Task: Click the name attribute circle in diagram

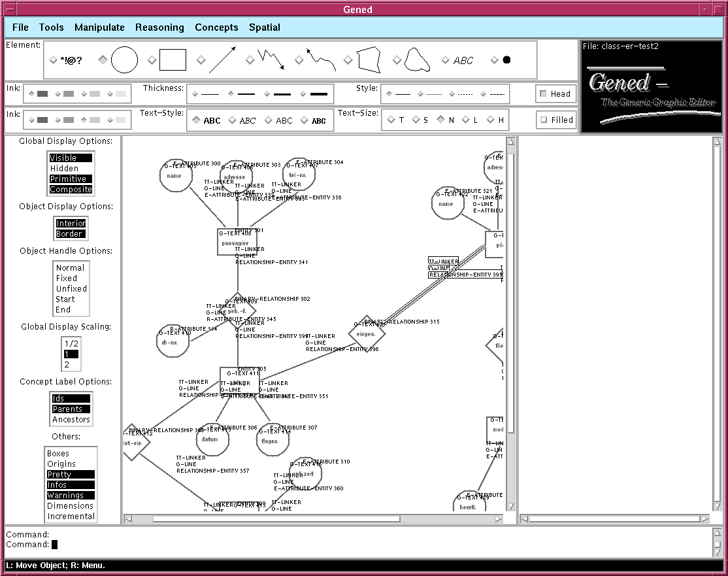Action: 176,176
